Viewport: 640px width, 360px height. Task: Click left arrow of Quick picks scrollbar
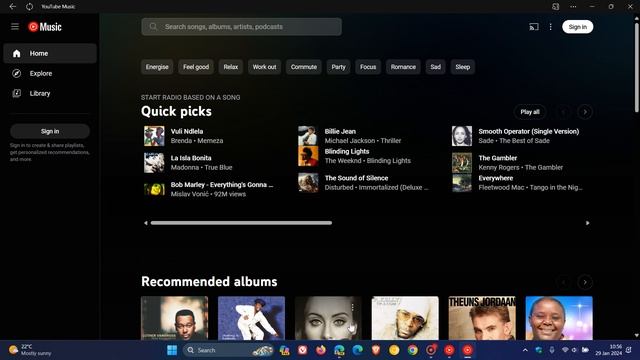(x=146, y=223)
